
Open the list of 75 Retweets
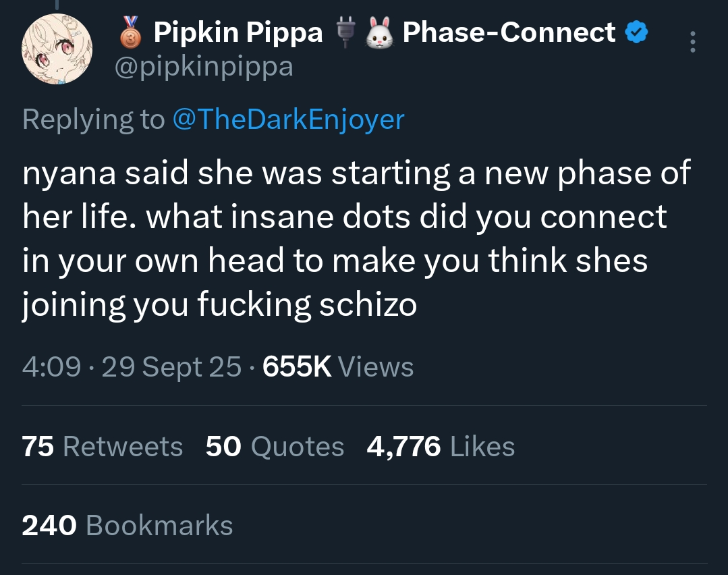pos(102,446)
